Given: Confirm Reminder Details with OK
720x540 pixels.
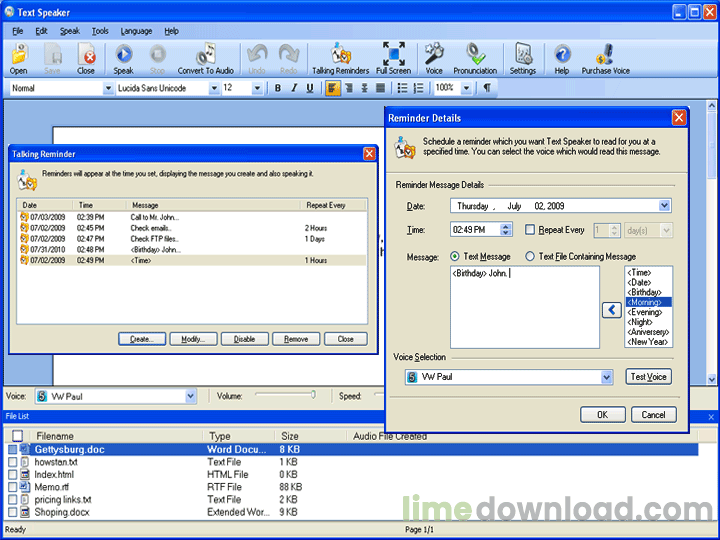Looking at the screenshot, I should pyautogui.click(x=602, y=415).
